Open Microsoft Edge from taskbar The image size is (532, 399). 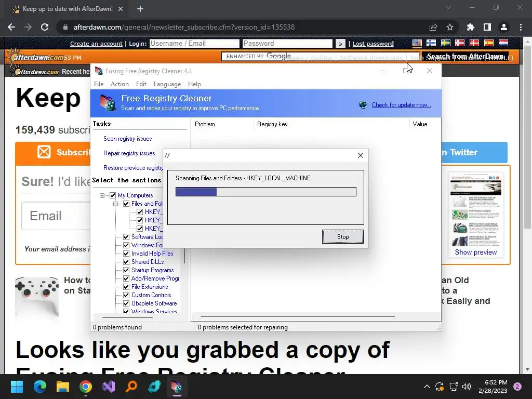pos(39,387)
